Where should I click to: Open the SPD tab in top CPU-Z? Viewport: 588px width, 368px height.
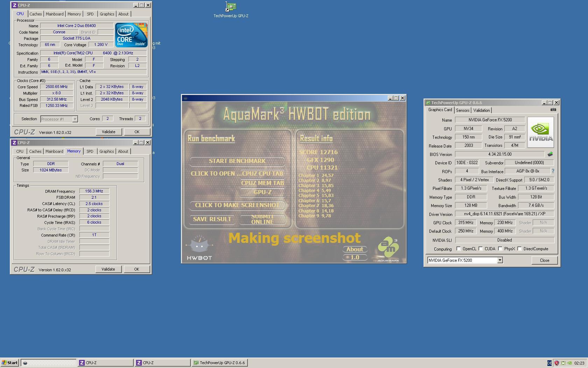(x=90, y=14)
